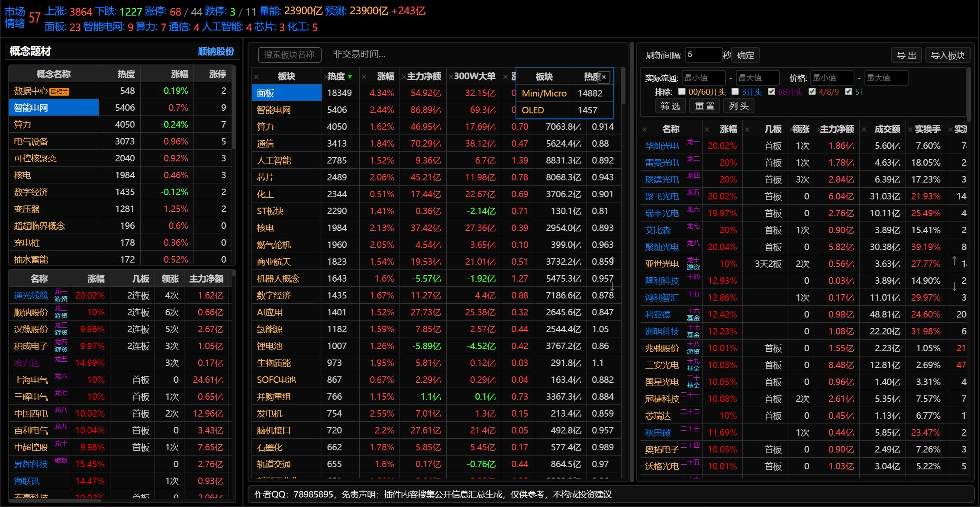Click the middle sector table's vertical scrollbar

click(x=623, y=86)
